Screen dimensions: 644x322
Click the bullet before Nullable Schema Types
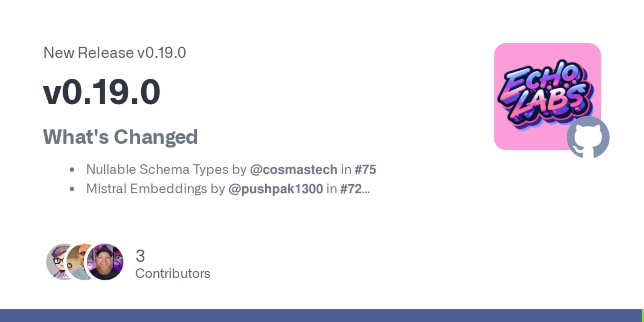pyautogui.click(x=72, y=170)
